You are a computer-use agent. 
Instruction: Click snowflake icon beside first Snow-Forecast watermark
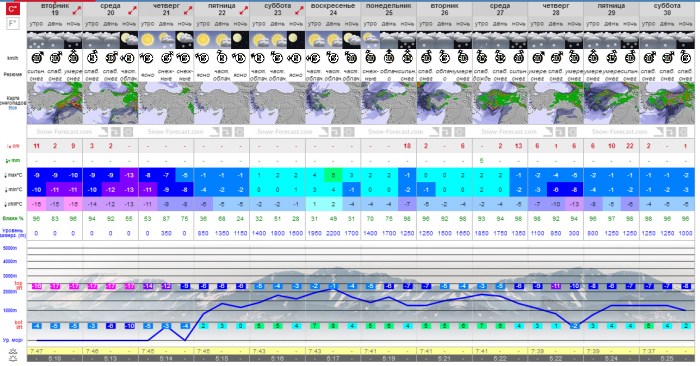[128, 132]
